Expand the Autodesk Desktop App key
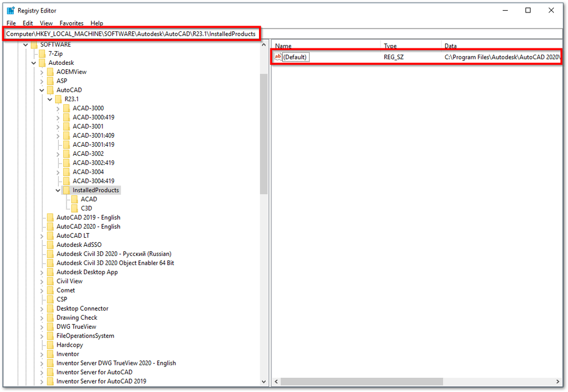Image resolution: width=568 pixels, height=392 pixels. [42, 272]
